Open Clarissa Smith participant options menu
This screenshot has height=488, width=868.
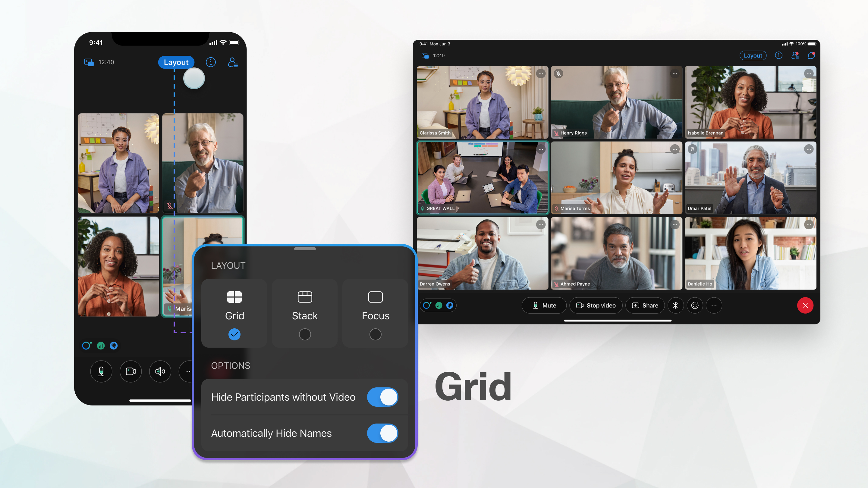[540, 74]
